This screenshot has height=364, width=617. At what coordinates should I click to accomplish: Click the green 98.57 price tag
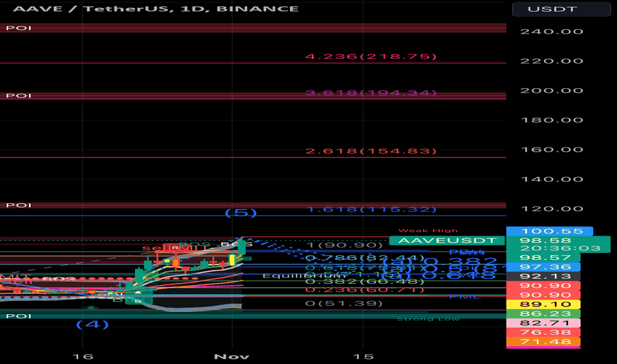(543, 257)
